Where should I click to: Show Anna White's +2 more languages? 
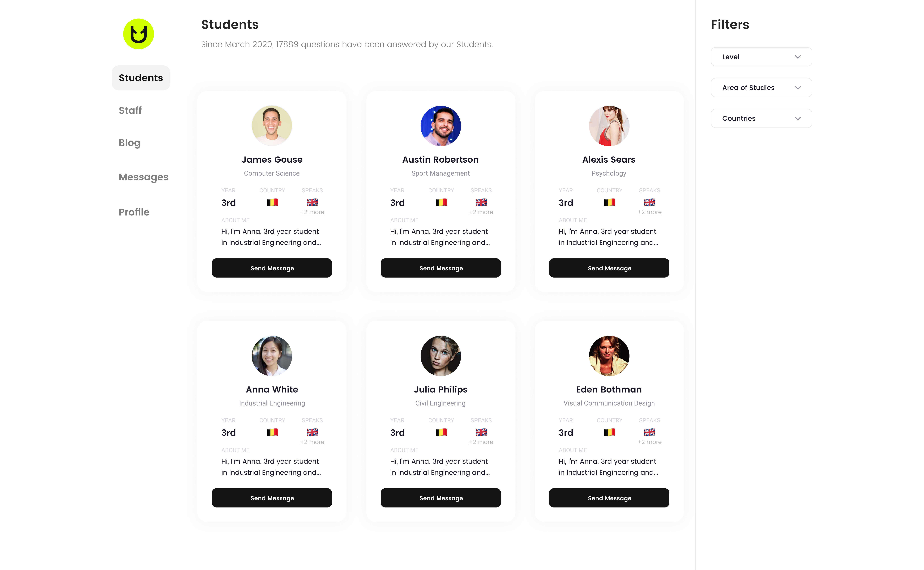312,442
